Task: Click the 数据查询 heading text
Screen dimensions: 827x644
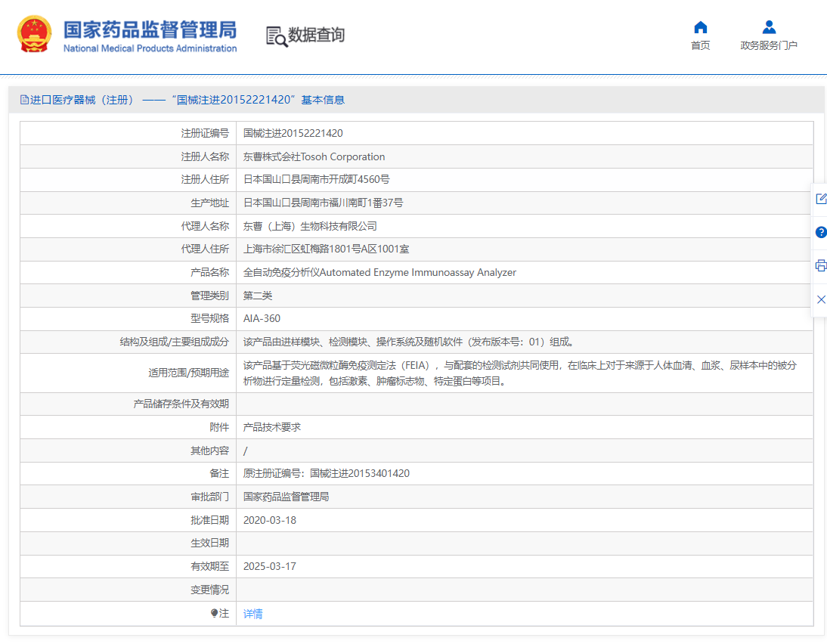Action: point(316,35)
